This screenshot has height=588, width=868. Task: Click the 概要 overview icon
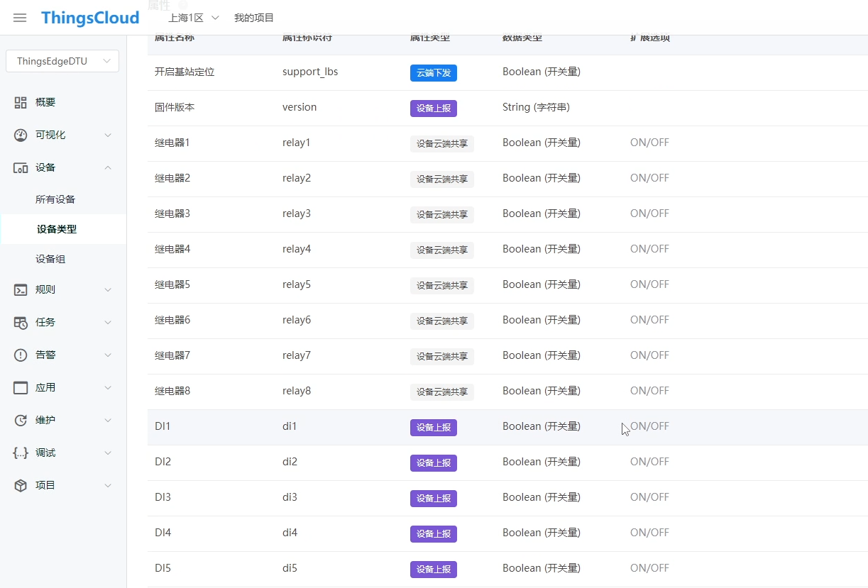(21, 102)
